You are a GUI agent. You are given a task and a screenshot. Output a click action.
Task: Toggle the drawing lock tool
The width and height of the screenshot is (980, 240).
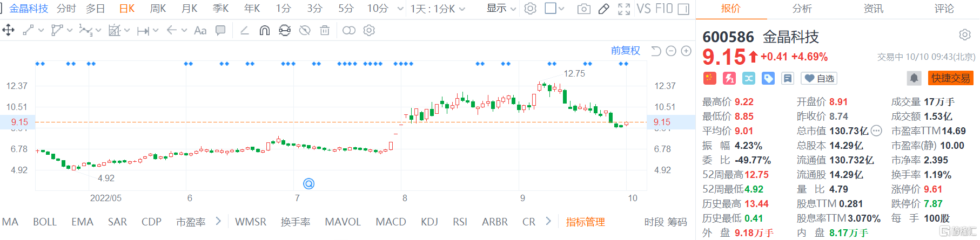tap(285, 30)
